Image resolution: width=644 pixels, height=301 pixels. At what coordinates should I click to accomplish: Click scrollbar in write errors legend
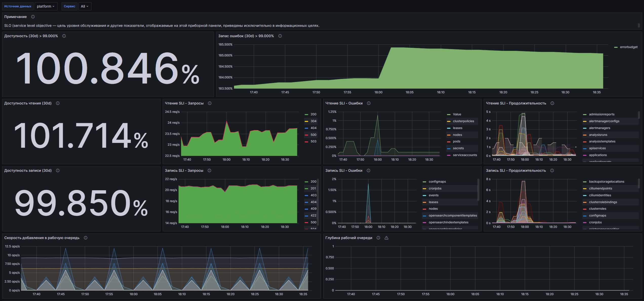478,190
